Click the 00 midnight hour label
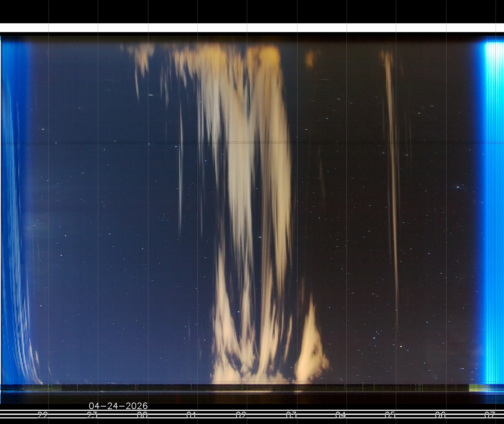 coord(142,415)
